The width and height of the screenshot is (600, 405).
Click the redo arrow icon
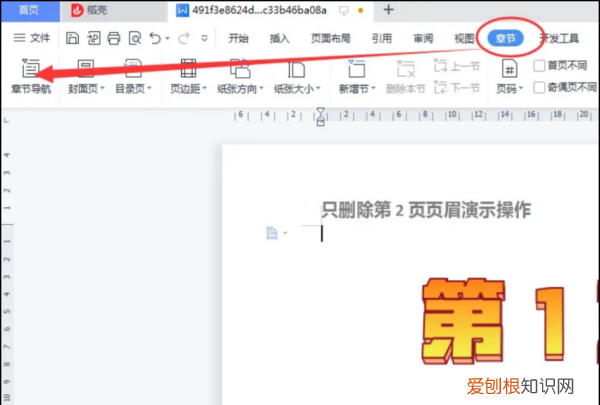(184, 38)
